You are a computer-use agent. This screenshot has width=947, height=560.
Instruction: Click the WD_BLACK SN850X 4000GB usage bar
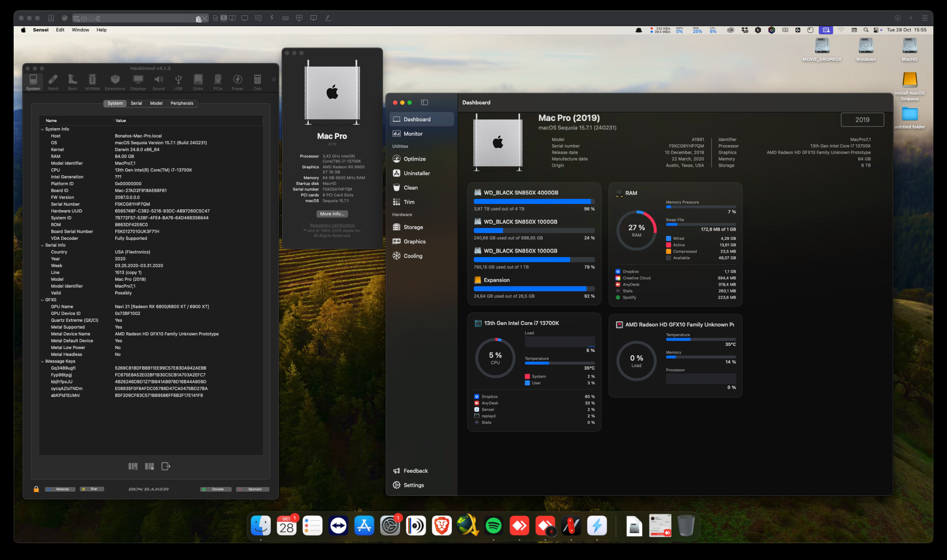(x=534, y=202)
